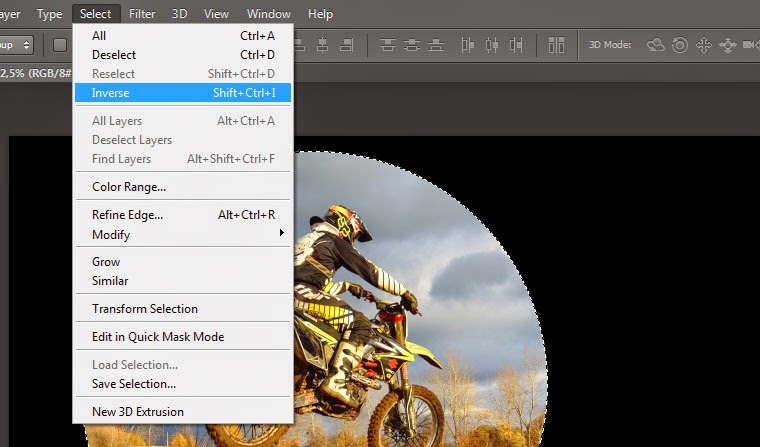Image resolution: width=760 pixels, height=447 pixels.
Task: Choose Inverse menu entry
Action: (183, 93)
